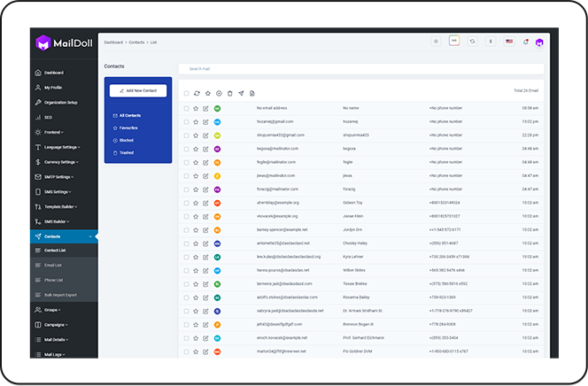The height and width of the screenshot is (386, 588).
Task: Check the select-all checkbox in toolbar
Action: [186, 93]
